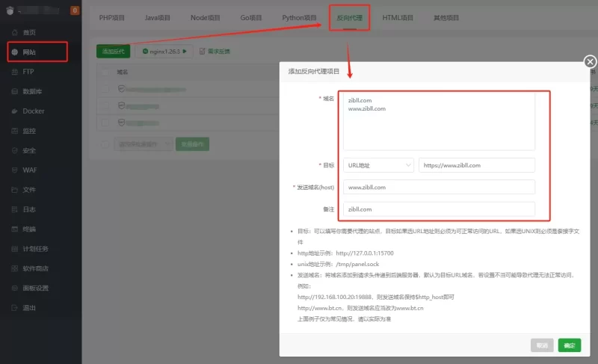Click the 域名 textarea with zibll.com

[439, 121]
